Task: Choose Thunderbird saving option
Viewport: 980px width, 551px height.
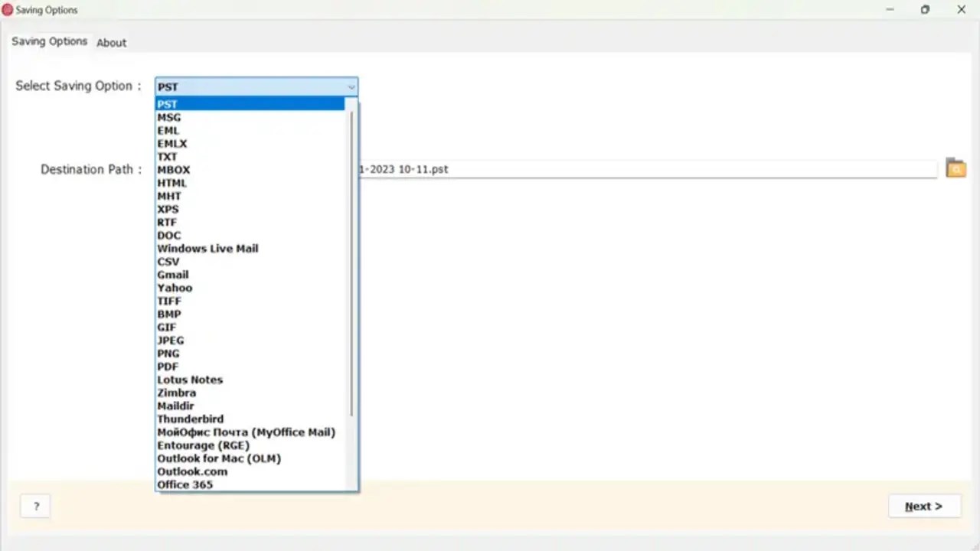Action: [250, 419]
